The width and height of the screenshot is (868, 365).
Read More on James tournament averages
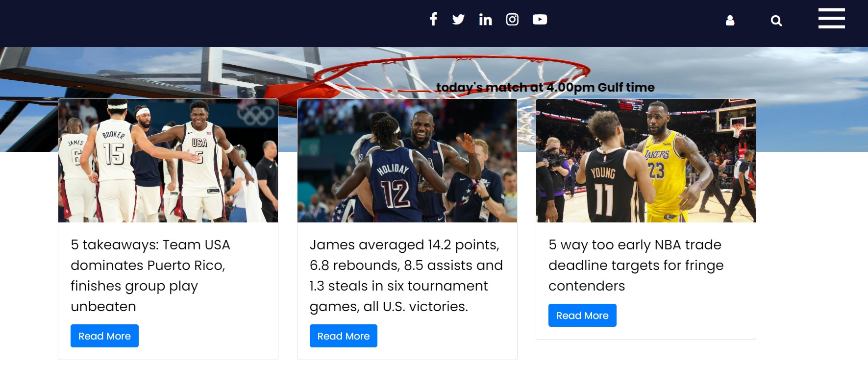[x=344, y=336]
